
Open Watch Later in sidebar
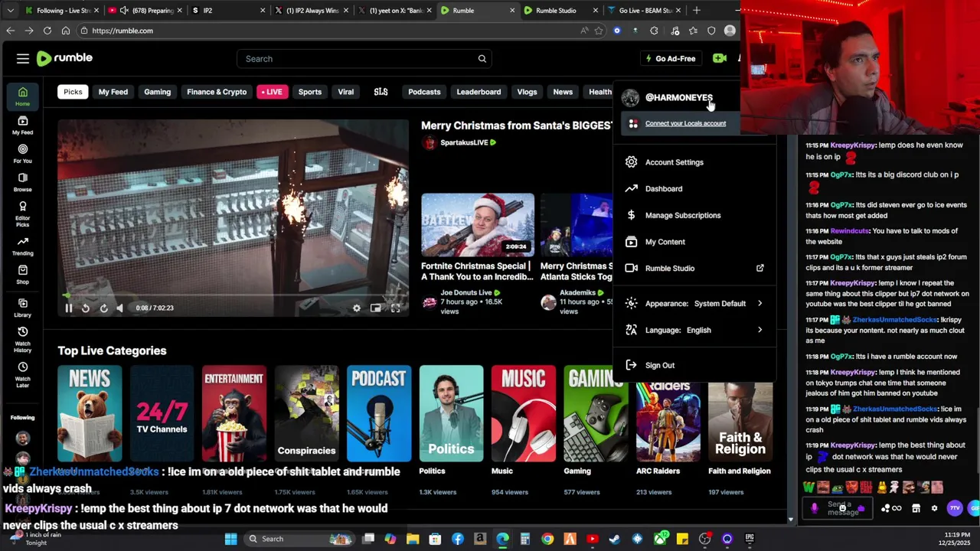tap(22, 374)
